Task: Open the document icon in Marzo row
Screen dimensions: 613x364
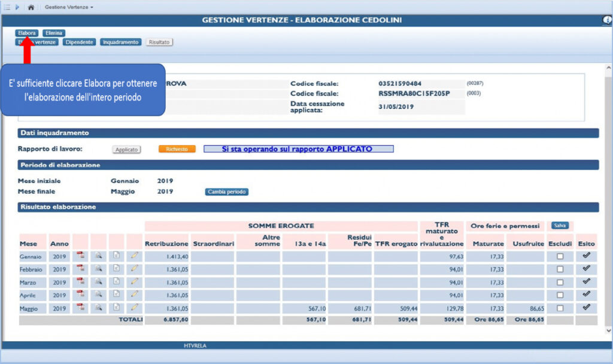Action: (x=117, y=281)
